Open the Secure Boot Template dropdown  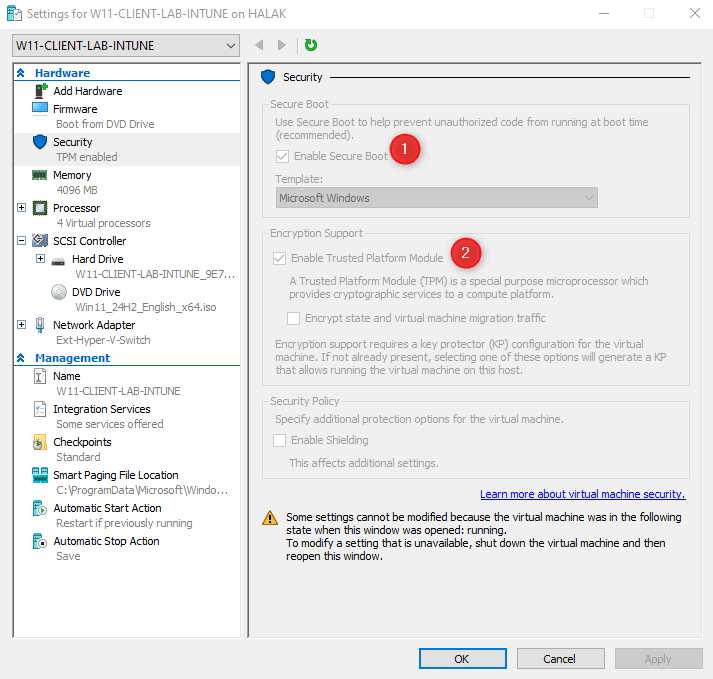pyautogui.click(x=437, y=198)
